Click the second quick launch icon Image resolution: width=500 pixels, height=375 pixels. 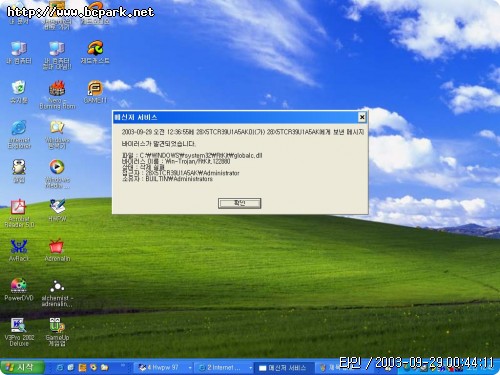pyautogui.click(x=71, y=368)
